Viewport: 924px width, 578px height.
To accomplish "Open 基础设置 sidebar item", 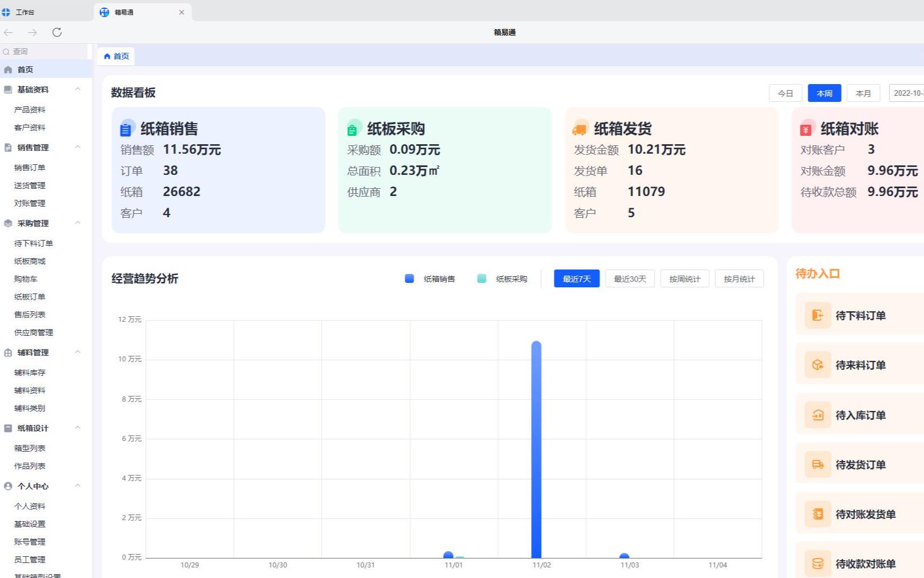I will [x=30, y=524].
